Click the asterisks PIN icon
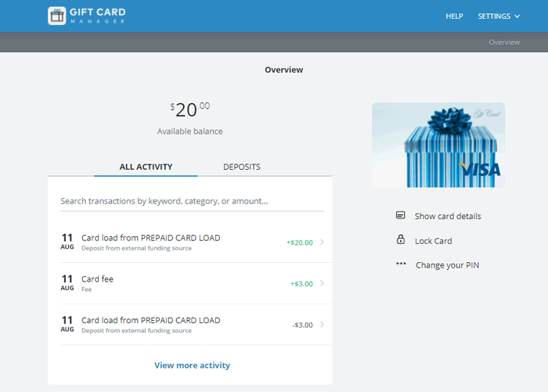This screenshot has height=392, width=548. point(401,264)
